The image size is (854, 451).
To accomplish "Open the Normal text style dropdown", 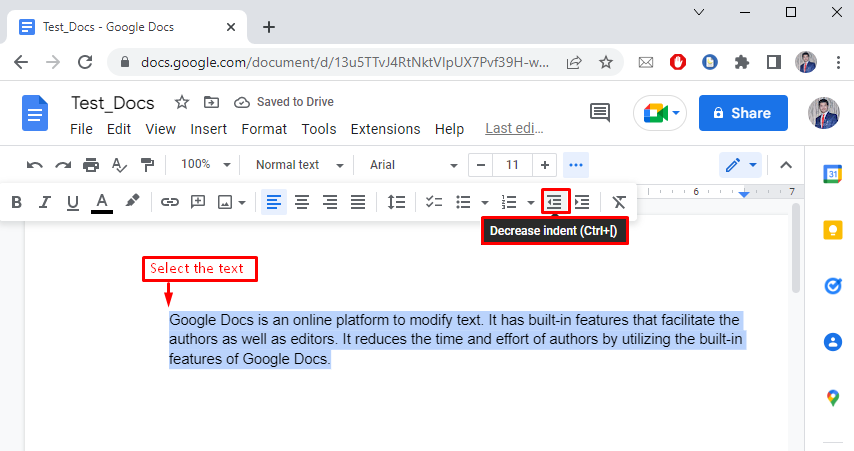I will coord(299,165).
